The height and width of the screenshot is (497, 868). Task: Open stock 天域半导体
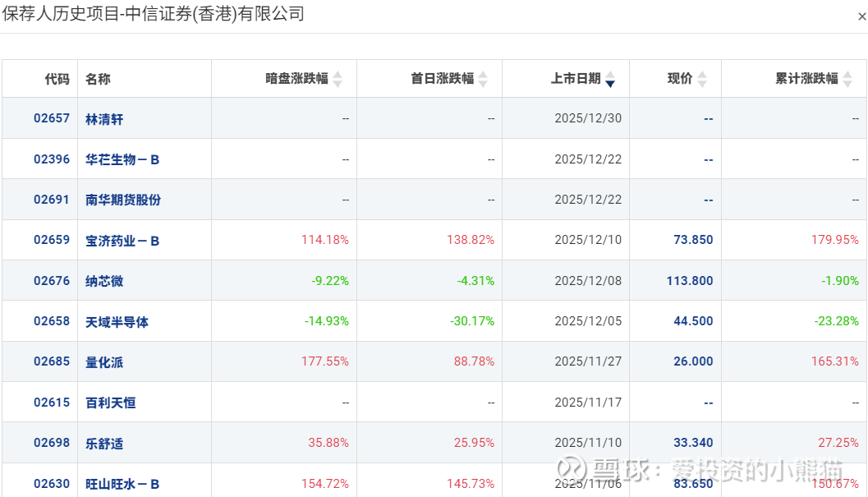pyautogui.click(x=117, y=322)
